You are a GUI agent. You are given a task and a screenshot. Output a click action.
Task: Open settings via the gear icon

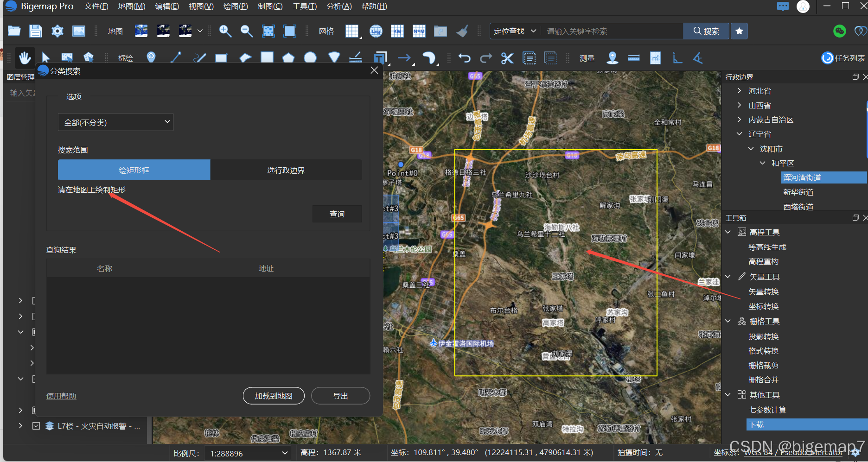click(57, 31)
